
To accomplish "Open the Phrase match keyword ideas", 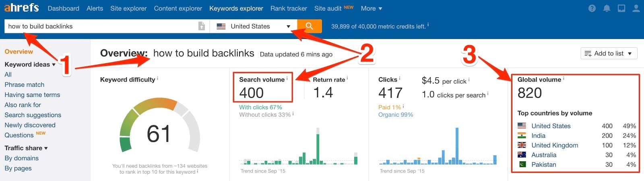I will point(24,84).
